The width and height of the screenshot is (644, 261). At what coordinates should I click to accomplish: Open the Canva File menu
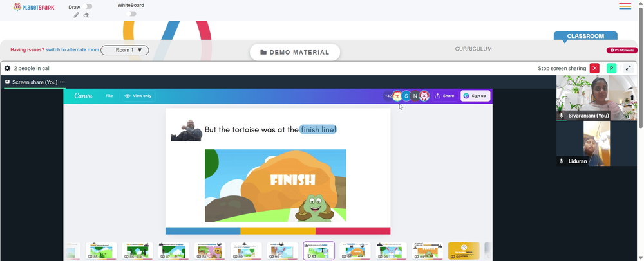pos(109,96)
